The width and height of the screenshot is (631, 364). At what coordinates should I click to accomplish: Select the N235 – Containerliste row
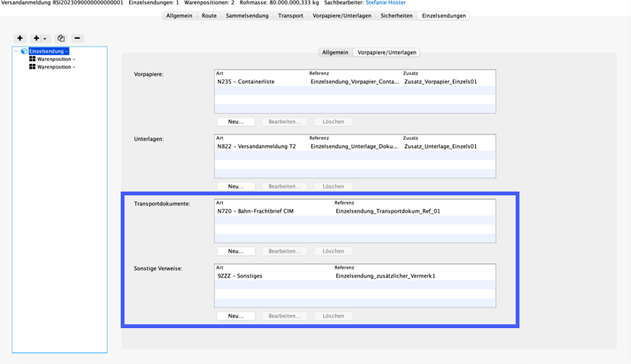(x=354, y=82)
